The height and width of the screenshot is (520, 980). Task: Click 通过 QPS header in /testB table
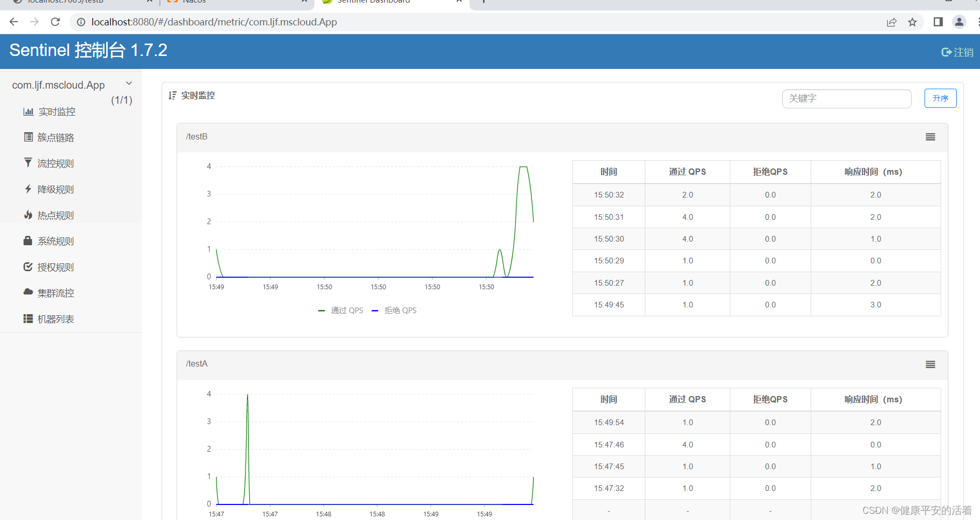click(687, 172)
